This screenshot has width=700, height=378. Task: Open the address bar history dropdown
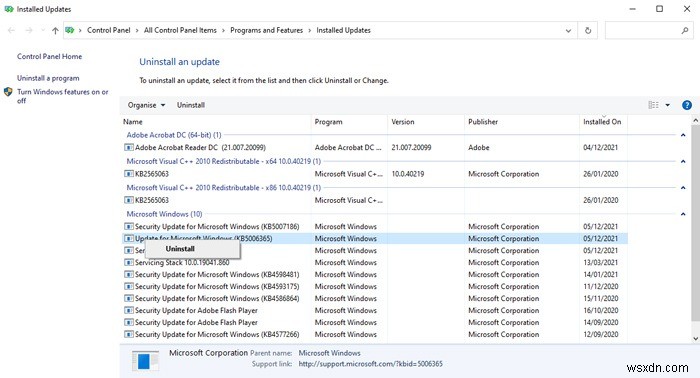568,30
